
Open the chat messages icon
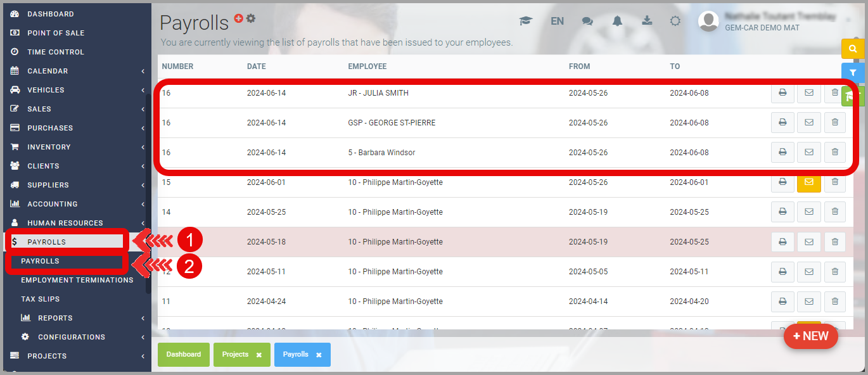tap(587, 21)
